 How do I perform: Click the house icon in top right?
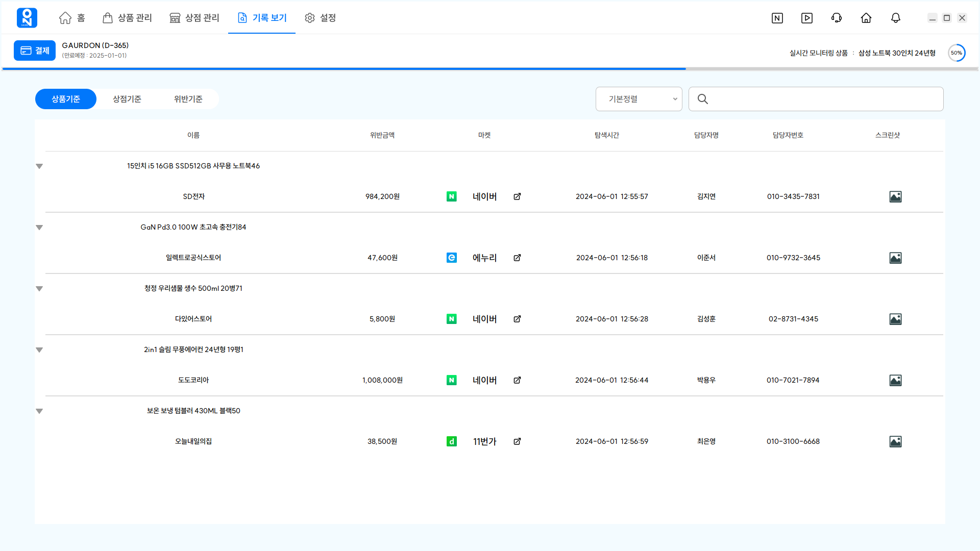[866, 18]
